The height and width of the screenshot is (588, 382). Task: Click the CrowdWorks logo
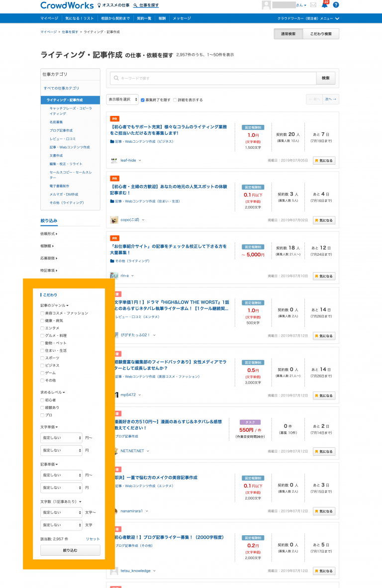67,5
